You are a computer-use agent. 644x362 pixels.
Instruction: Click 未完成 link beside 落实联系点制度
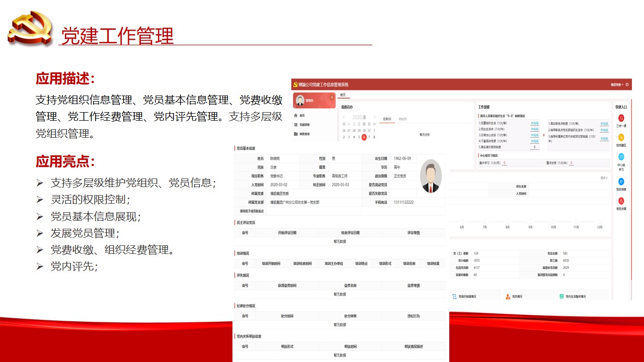[604, 123]
